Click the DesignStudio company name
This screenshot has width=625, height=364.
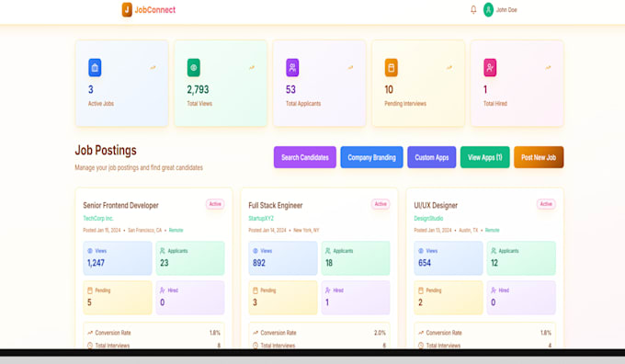(428, 218)
